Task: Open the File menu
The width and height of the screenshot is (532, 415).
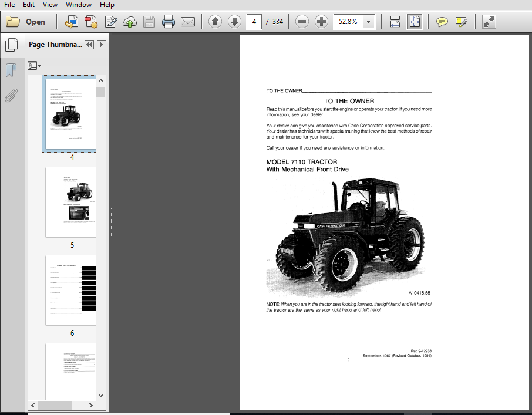Action: click(x=9, y=5)
